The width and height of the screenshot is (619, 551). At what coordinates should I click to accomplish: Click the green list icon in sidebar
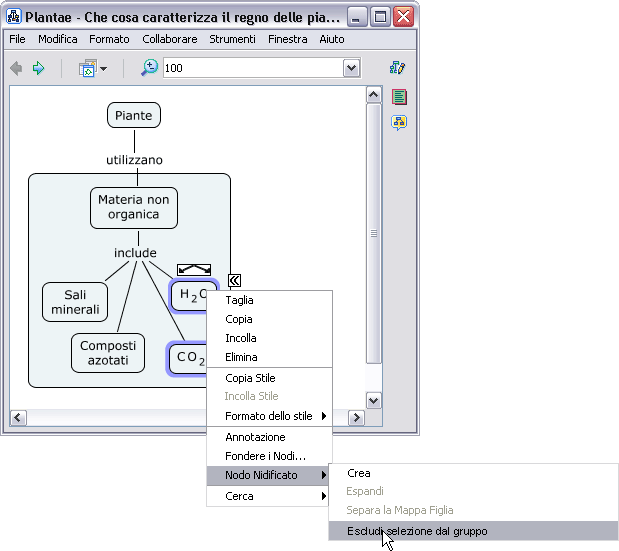tap(399, 97)
